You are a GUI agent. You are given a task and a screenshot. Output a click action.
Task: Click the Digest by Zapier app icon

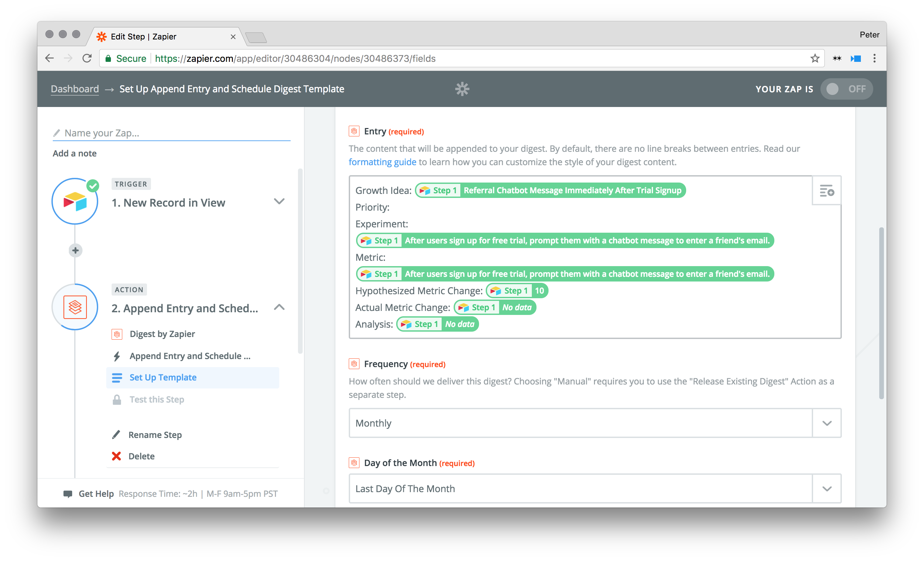pyautogui.click(x=117, y=334)
